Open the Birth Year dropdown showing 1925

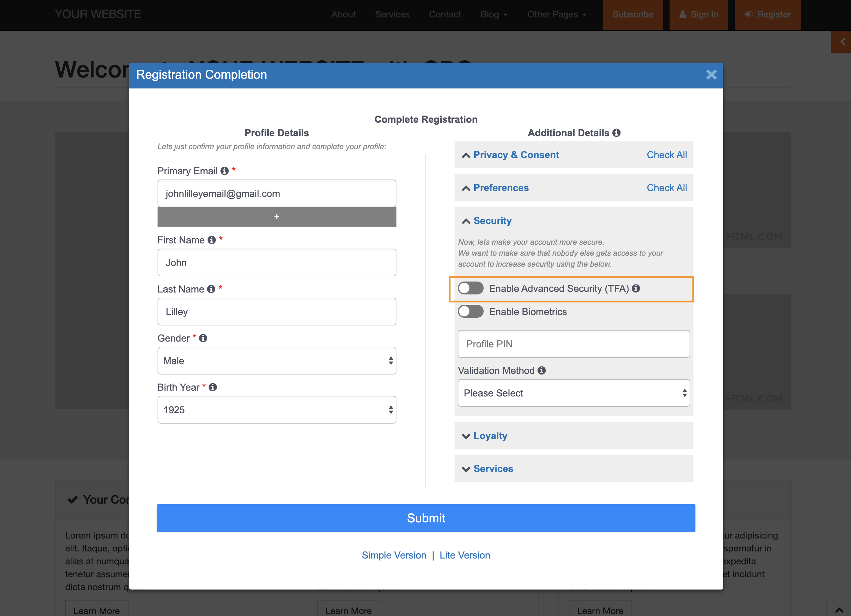point(277,410)
